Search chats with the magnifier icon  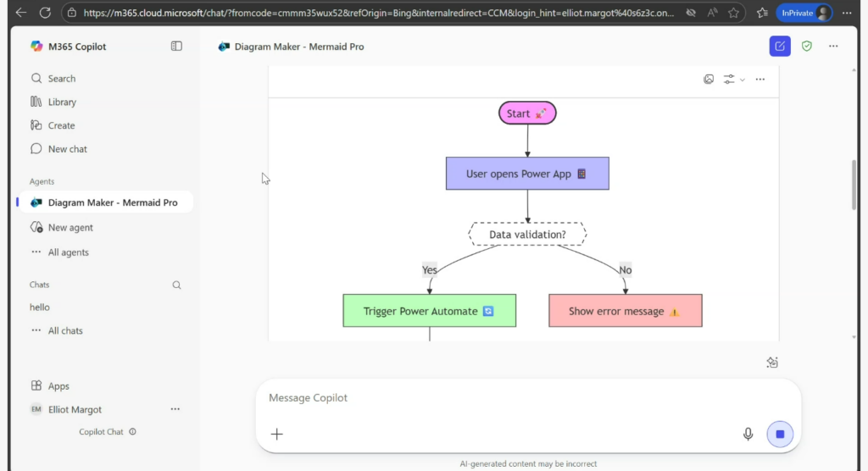(x=176, y=285)
